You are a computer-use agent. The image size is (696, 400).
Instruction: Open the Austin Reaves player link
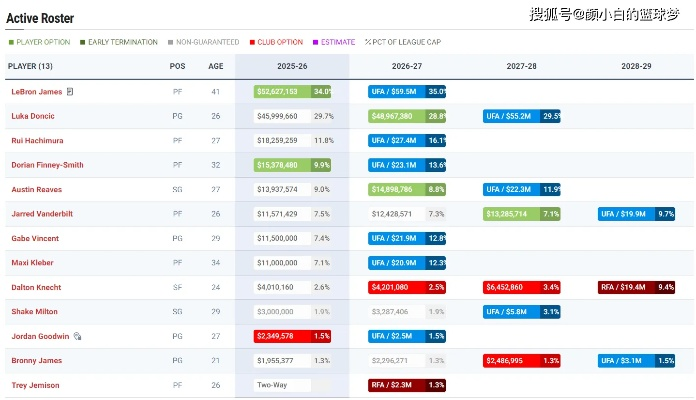tap(38, 189)
